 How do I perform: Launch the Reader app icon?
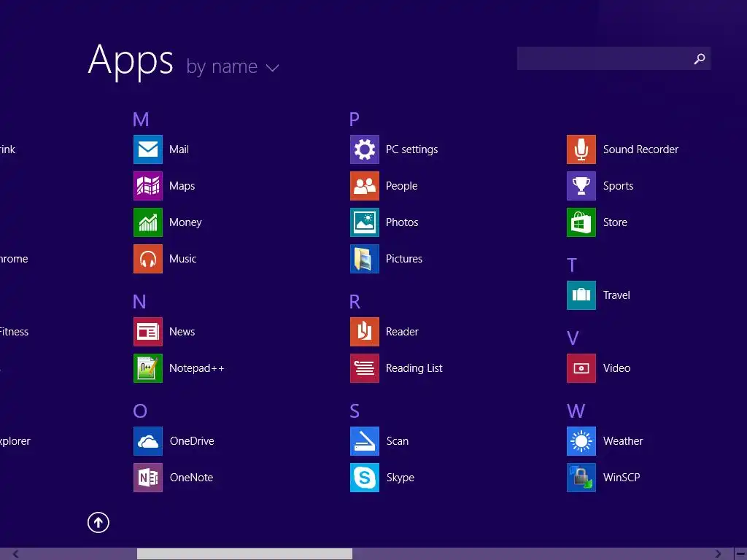click(365, 332)
